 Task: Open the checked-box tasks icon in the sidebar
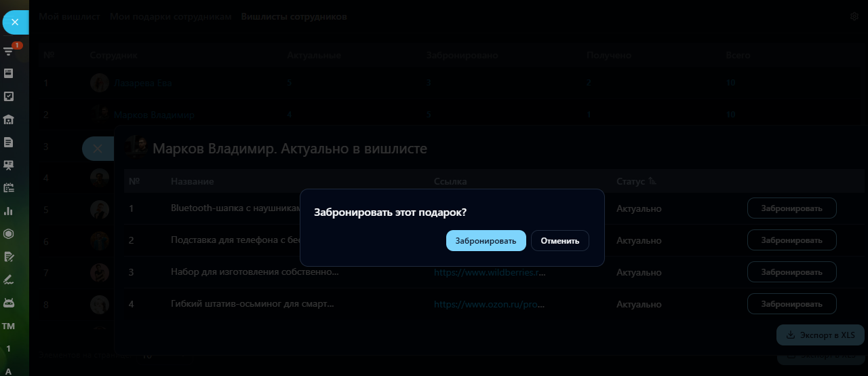tap(9, 96)
